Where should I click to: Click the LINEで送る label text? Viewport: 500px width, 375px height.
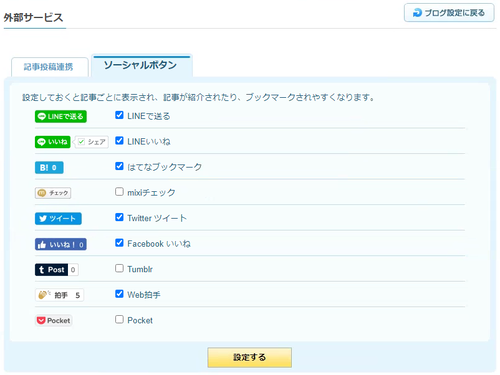tap(149, 116)
